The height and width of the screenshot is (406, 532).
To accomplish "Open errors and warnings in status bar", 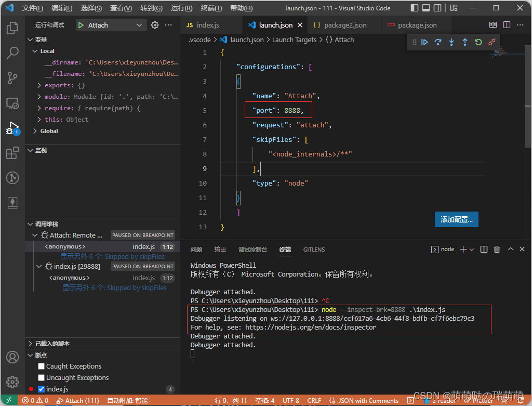I will [x=35, y=401].
